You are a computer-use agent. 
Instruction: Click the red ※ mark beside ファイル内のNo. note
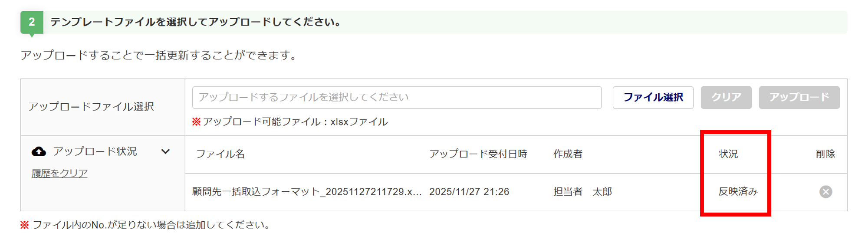tap(25, 225)
